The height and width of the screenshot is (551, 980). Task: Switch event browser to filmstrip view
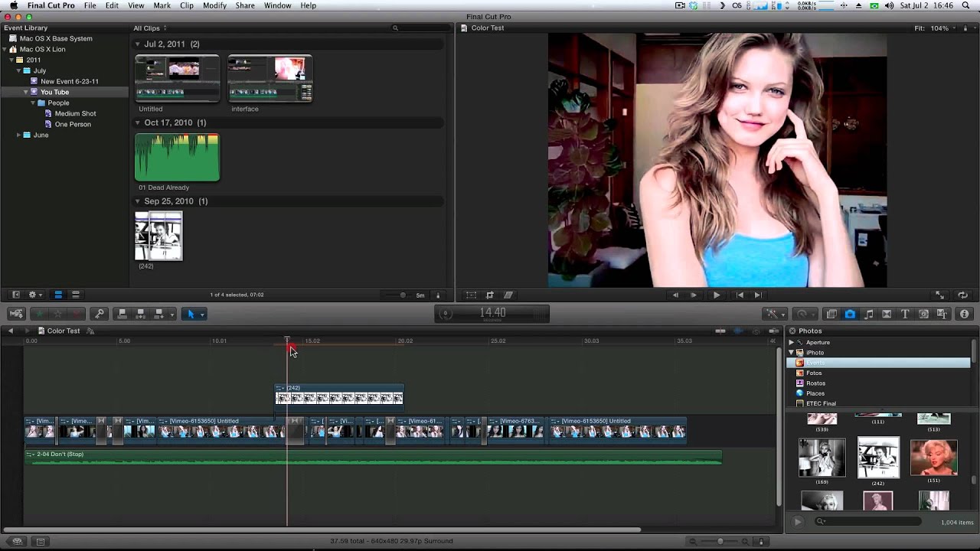pyautogui.click(x=58, y=295)
